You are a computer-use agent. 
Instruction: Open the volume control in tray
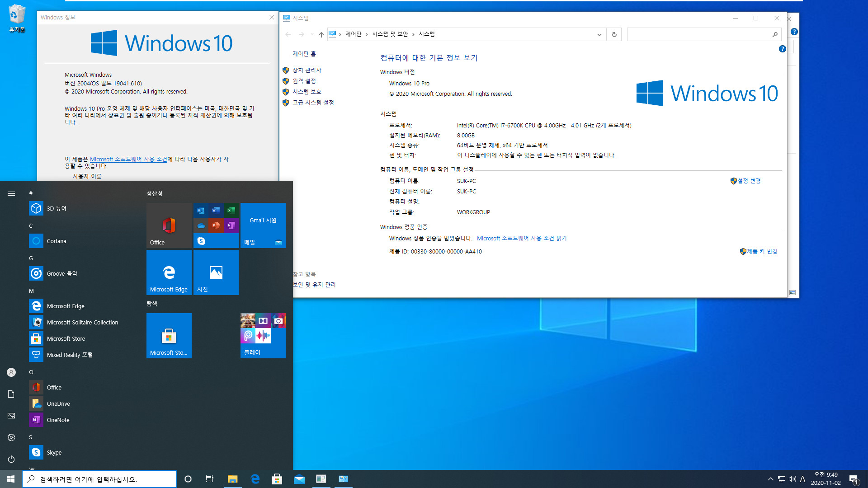(x=792, y=479)
